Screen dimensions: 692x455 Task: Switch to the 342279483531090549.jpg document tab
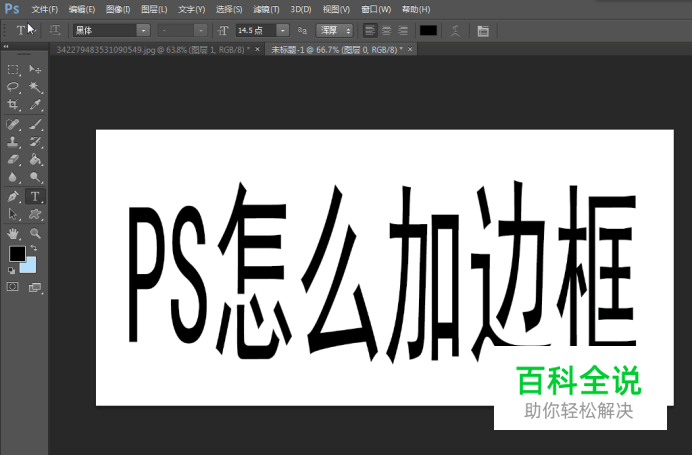pyautogui.click(x=153, y=50)
